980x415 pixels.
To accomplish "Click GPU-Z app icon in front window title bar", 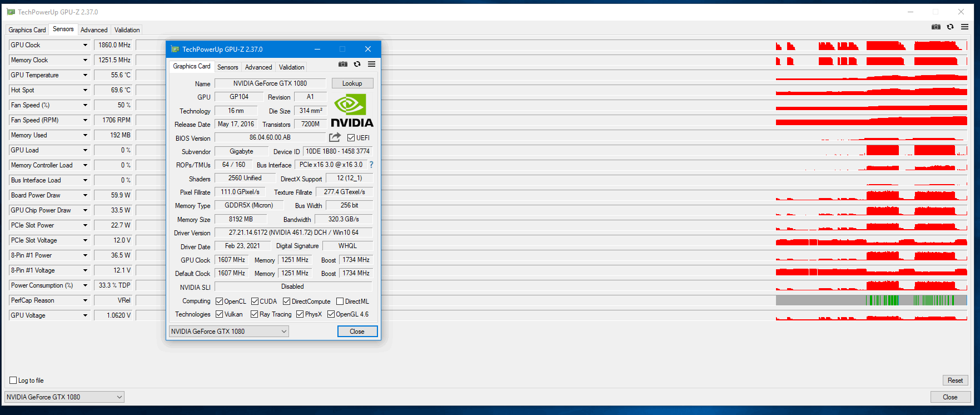I will click(x=175, y=50).
